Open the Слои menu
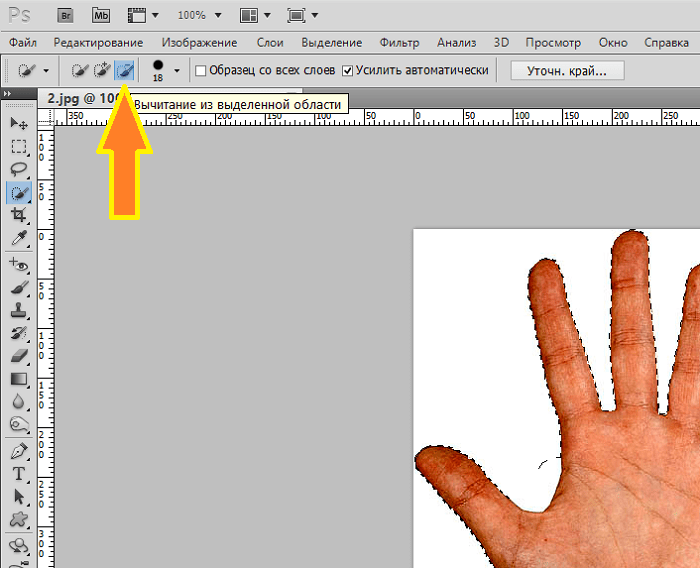 coord(270,43)
